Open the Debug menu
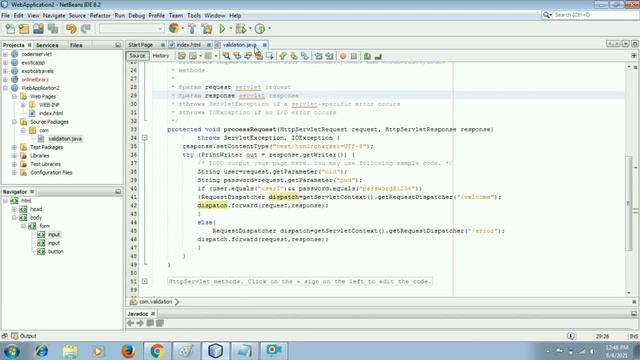 click(136, 16)
